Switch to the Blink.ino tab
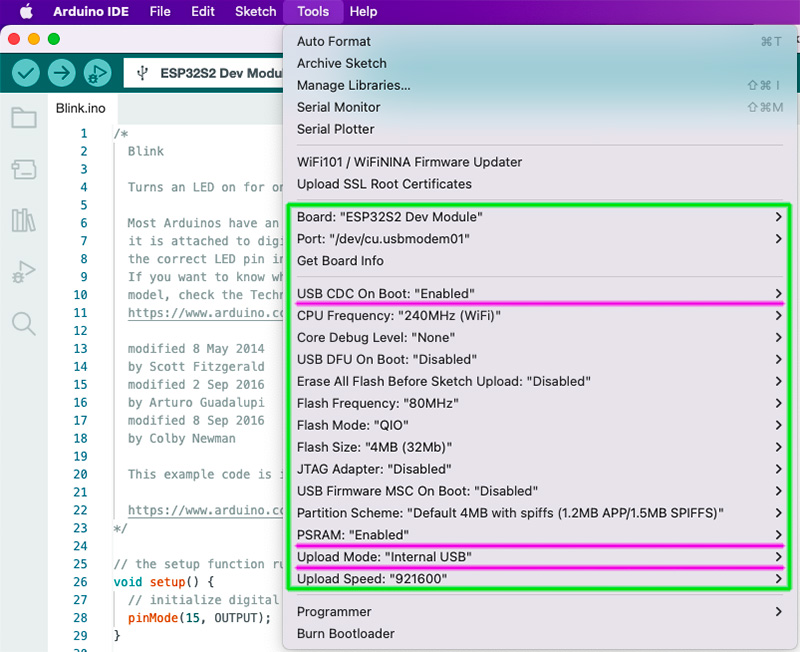The width and height of the screenshot is (800, 652). tap(80, 108)
